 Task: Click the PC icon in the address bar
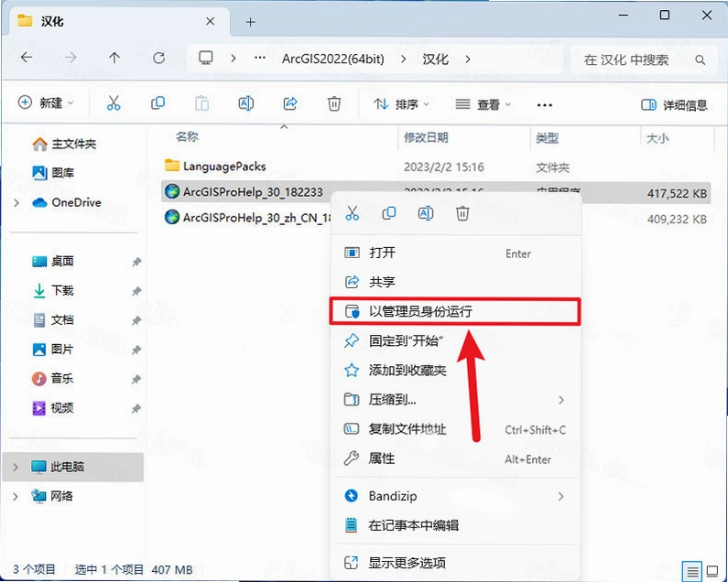click(x=206, y=58)
